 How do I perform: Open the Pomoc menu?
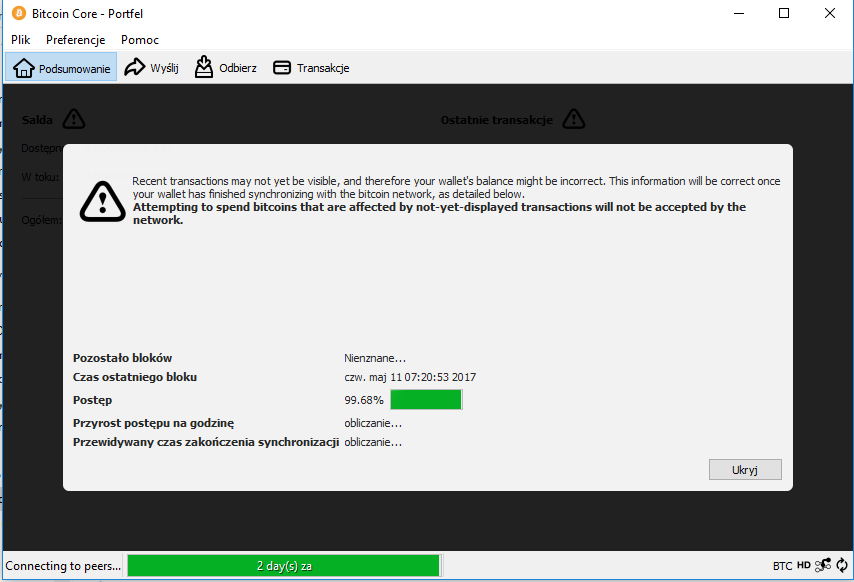point(140,40)
